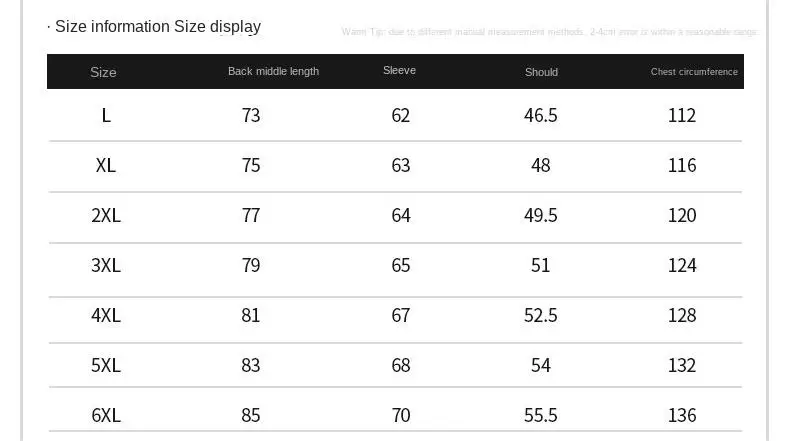This screenshot has height=441, width=790.
Task: Click the Chest circumference header
Action: [694, 72]
